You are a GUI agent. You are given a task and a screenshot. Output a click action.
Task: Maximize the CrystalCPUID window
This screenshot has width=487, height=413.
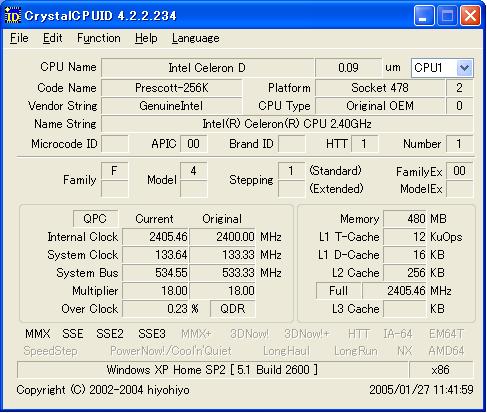[x=447, y=16]
